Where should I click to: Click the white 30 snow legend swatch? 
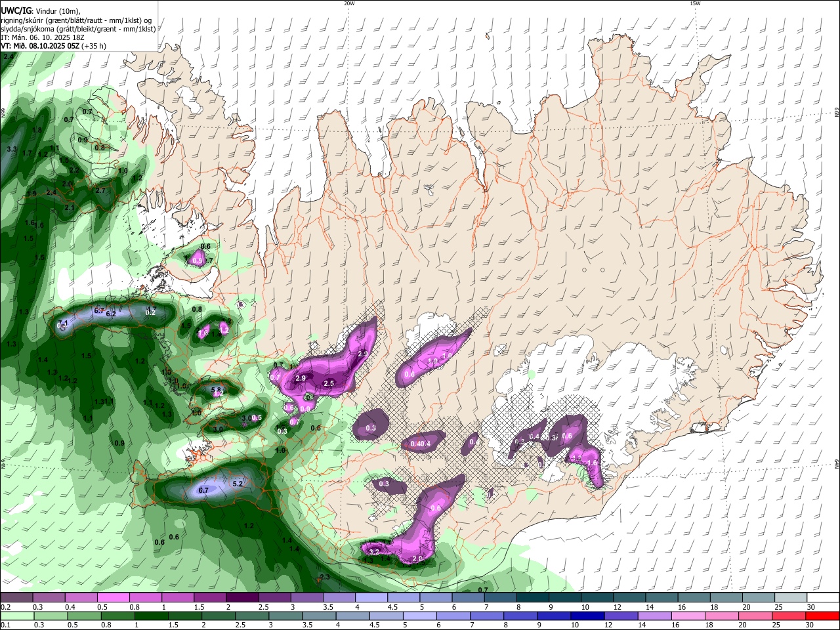click(x=822, y=597)
